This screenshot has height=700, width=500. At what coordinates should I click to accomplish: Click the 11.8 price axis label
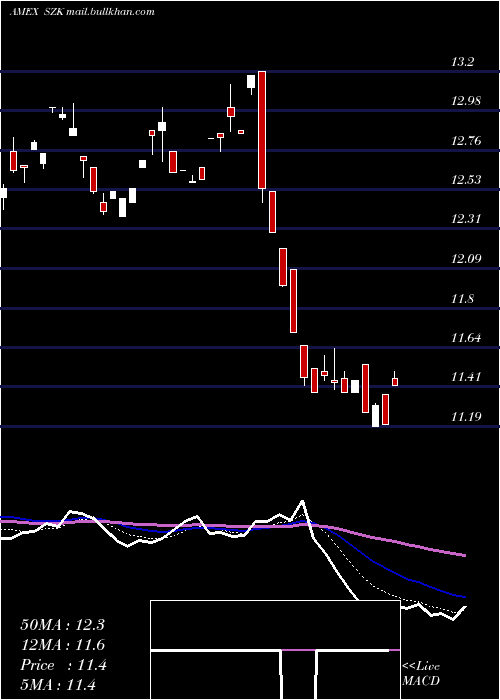pyautogui.click(x=462, y=299)
